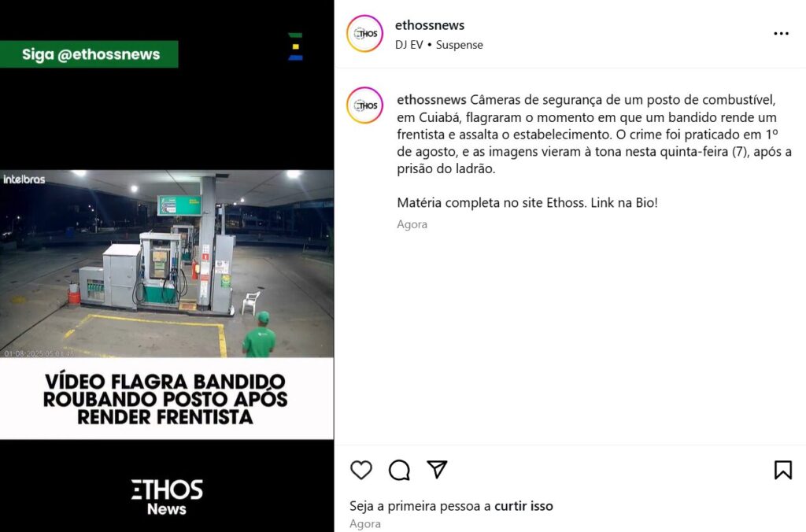The width and height of the screenshot is (806, 532).
Task: Share the post via paper plane icon
Action: (437, 469)
